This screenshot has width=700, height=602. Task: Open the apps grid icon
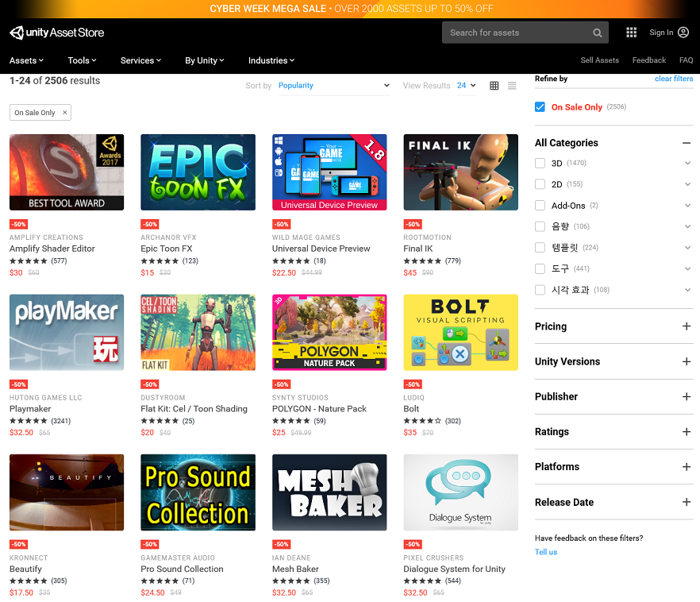(631, 32)
